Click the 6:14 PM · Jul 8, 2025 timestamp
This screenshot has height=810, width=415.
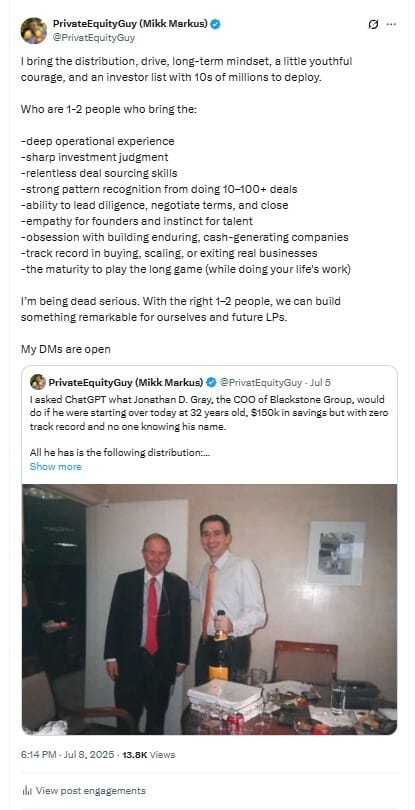tap(69, 755)
